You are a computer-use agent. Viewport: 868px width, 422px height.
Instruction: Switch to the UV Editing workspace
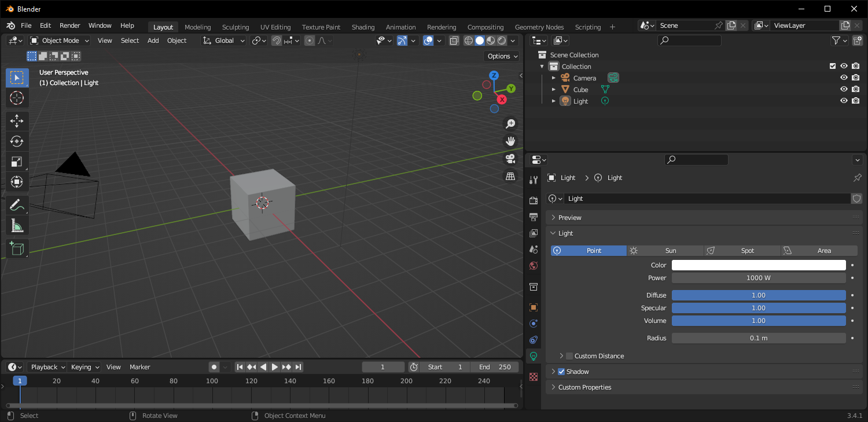[x=275, y=27]
